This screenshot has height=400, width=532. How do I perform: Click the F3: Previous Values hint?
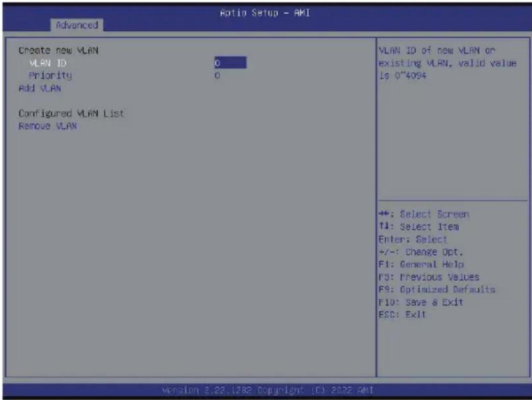tap(429, 277)
